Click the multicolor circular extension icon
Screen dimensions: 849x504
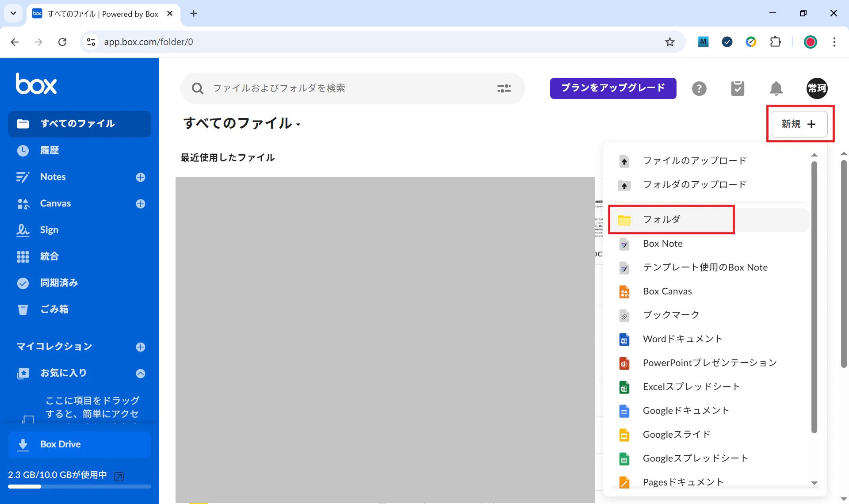pos(751,42)
